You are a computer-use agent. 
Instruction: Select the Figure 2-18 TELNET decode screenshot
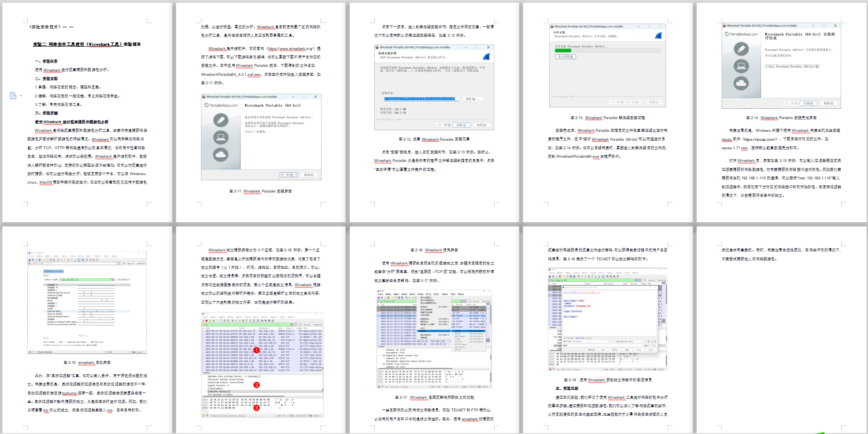[608, 320]
